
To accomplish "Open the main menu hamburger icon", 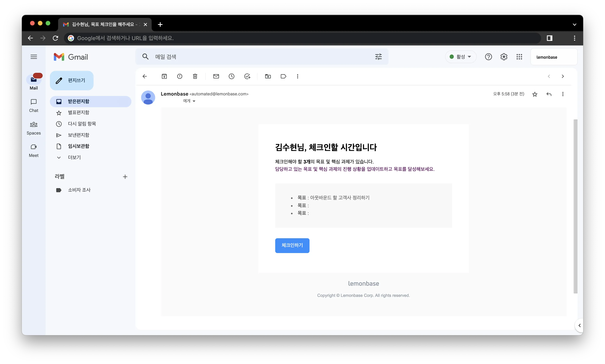I will tap(34, 57).
